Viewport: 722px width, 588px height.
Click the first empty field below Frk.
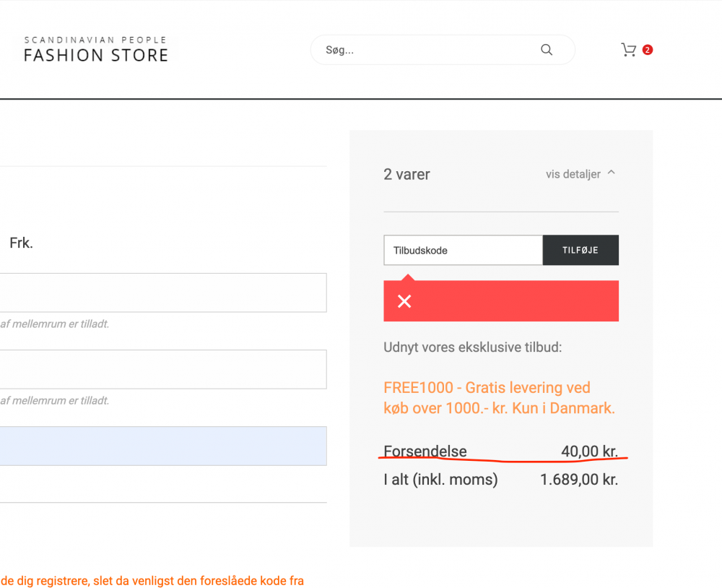point(163,293)
